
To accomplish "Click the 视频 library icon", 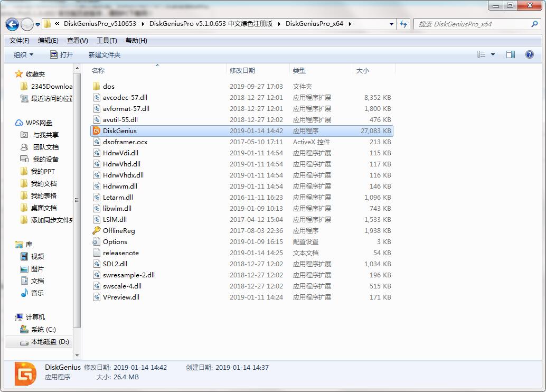I will [x=24, y=256].
